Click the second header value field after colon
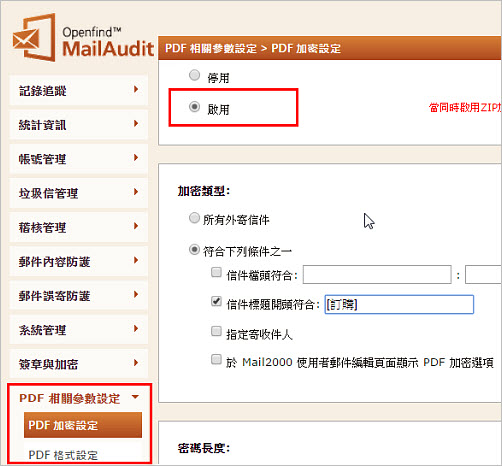Screen dimensions: 502x466 (483, 275)
